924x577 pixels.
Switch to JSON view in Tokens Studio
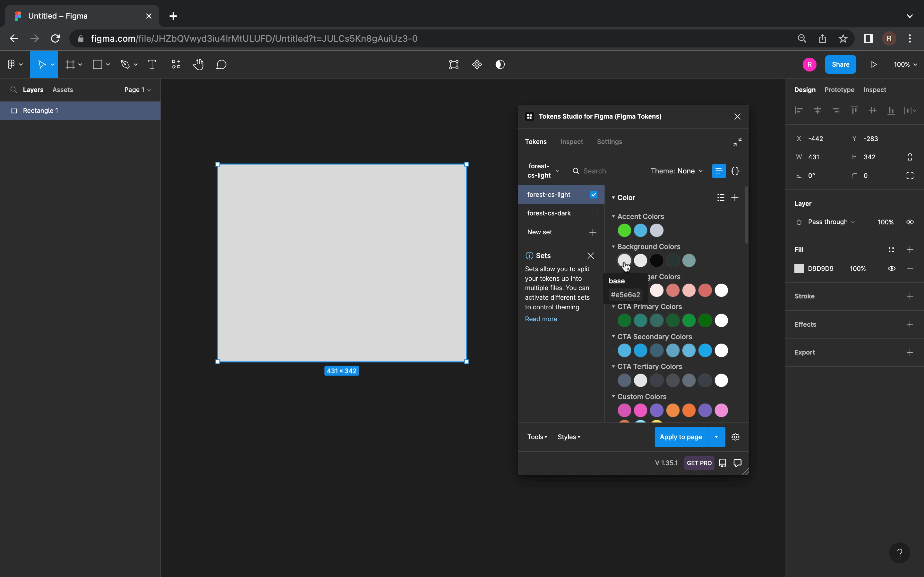tap(735, 171)
